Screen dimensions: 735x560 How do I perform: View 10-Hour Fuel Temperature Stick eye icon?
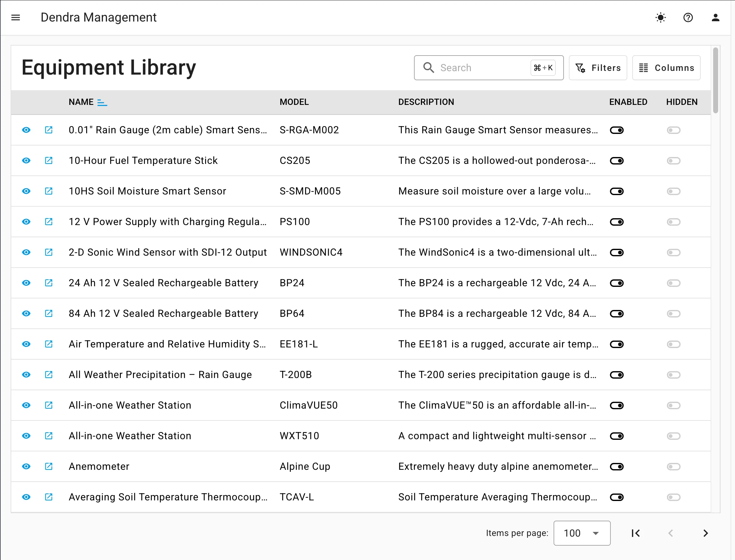pos(26,161)
